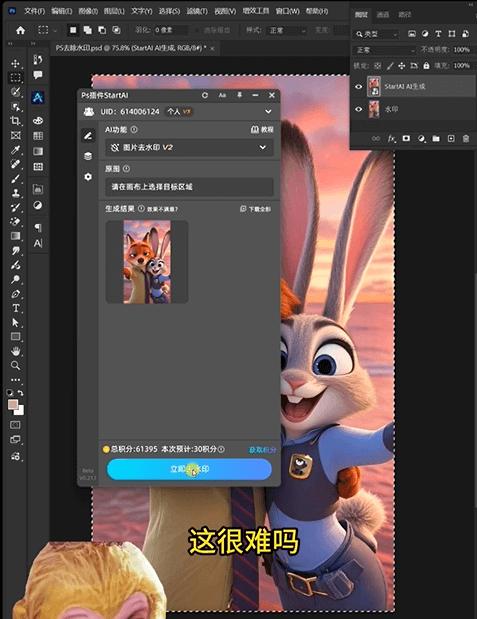Open the Comments panel icon
Image resolution: width=477 pixels, height=619 pixels.
click(x=38, y=75)
